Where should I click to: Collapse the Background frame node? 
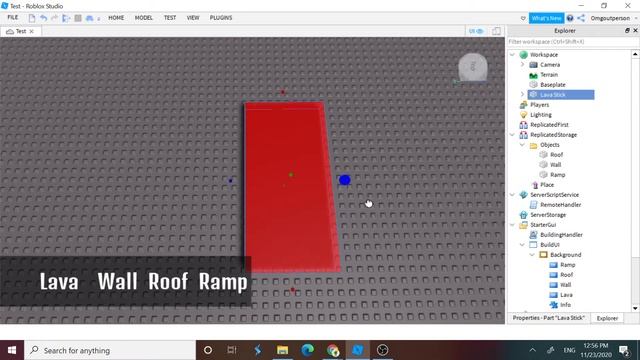[532, 255]
